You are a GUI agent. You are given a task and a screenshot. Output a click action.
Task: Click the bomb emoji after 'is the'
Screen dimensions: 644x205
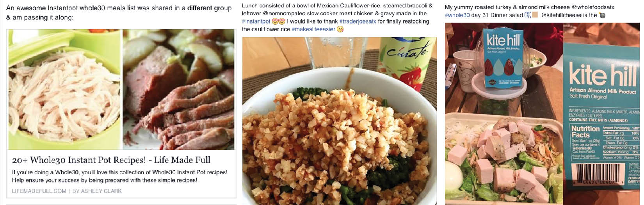point(602,15)
